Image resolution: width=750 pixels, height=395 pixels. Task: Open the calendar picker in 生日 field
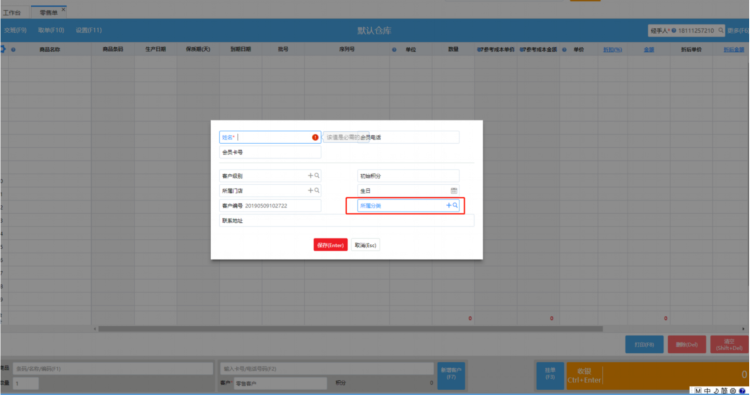click(454, 191)
